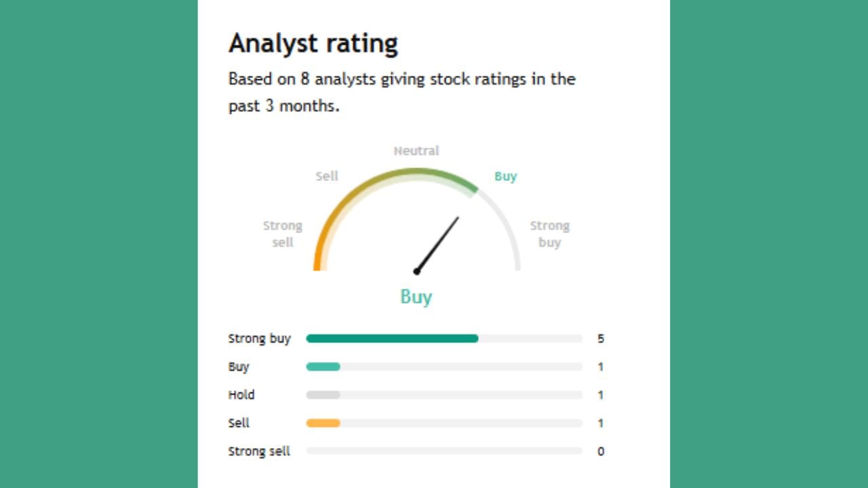Click the orange Sell rating bar
The height and width of the screenshot is (488, 868).
[323, 423]
